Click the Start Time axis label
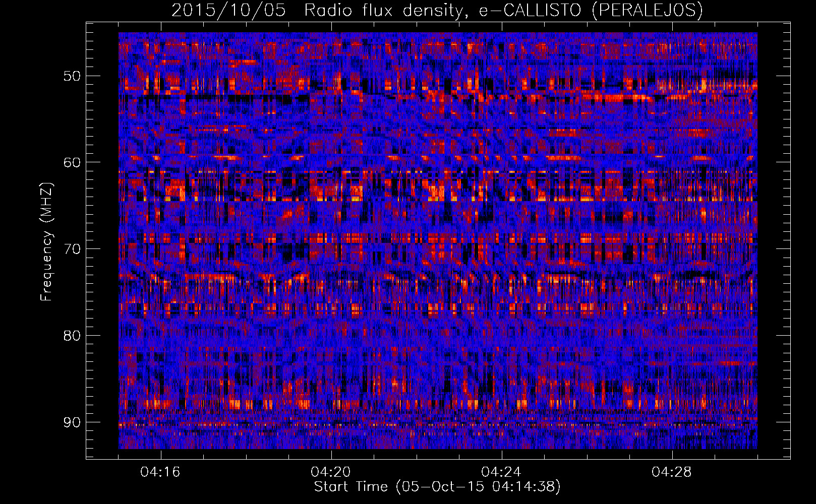Image resolution: width=816 pixels, height=504 pixels. click(437, 487)
